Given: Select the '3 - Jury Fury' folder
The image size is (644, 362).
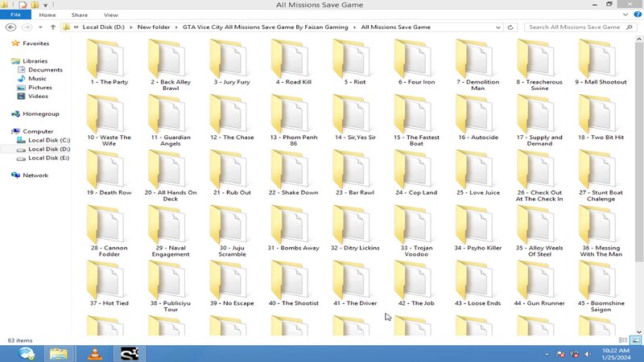Looking at the screenshot, I should 232,63.
